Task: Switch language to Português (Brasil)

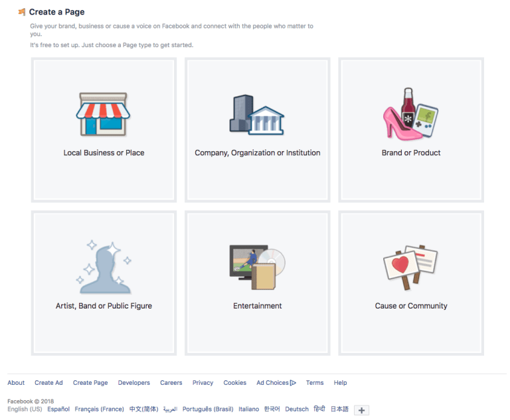Action: pos(207,409)
